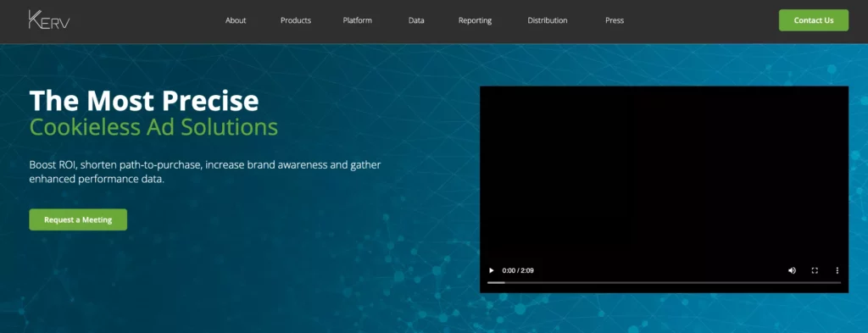868x333 pixels.
Task: Select Data in the navigation bar
Action: point(416,20)
